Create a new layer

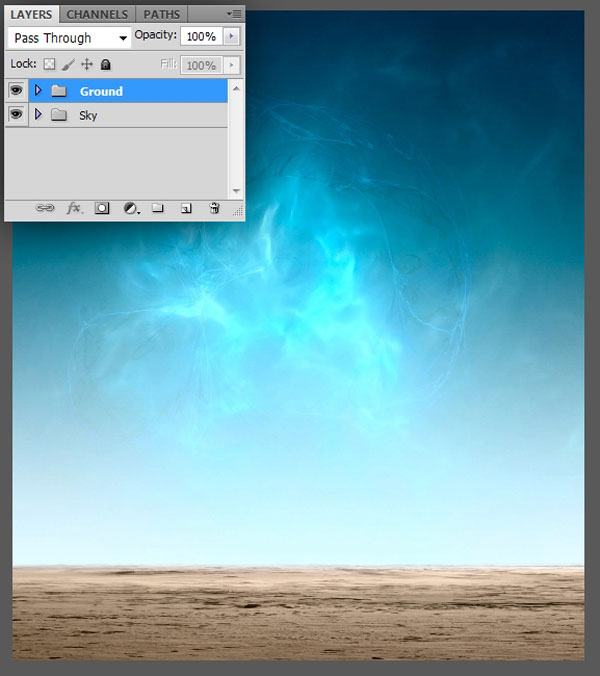coord(186,209)
